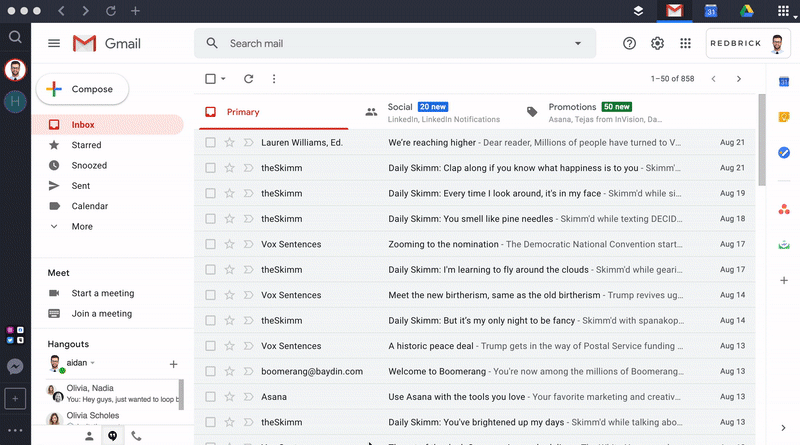Check the Every time I look around email
The height and width of the screenshot is (445, 800).
pos(210,193)
